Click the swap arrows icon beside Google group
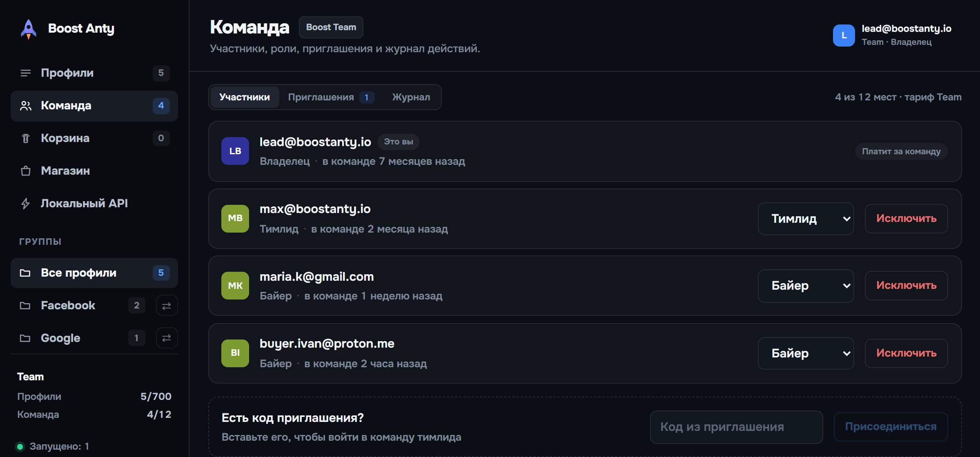This screenshot has width=980, height=457. (167, 338)
